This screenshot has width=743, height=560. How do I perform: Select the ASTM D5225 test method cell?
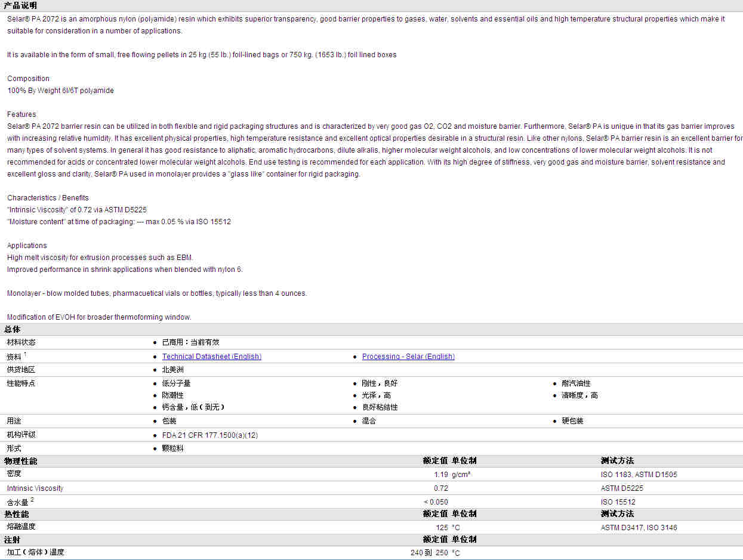pos(622,488)
